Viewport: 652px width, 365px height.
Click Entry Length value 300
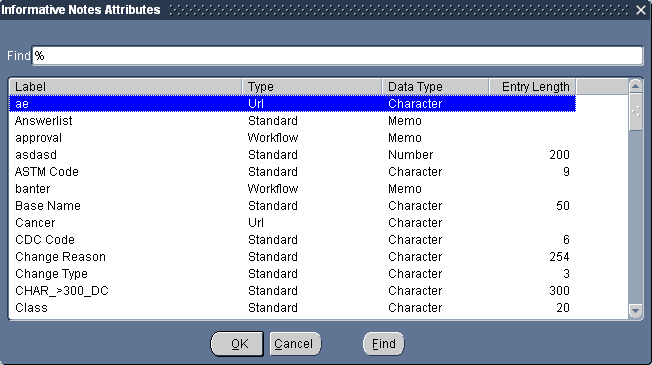pos(559,291)
